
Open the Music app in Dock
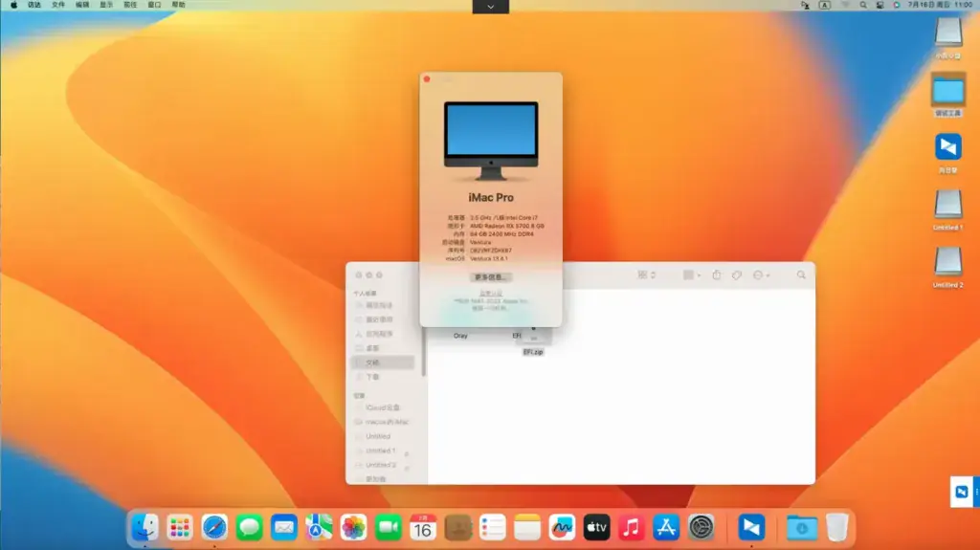tap(632, 527)
